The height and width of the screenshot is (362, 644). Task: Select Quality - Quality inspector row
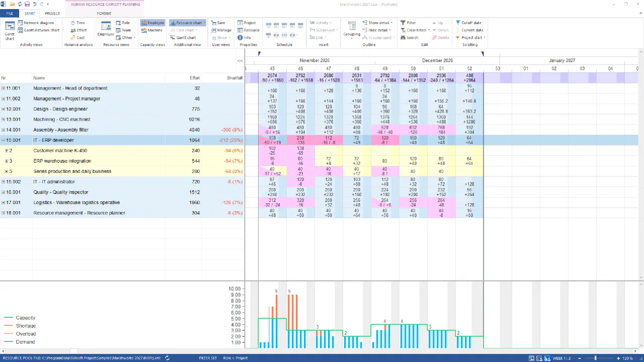tap(122, 192)
